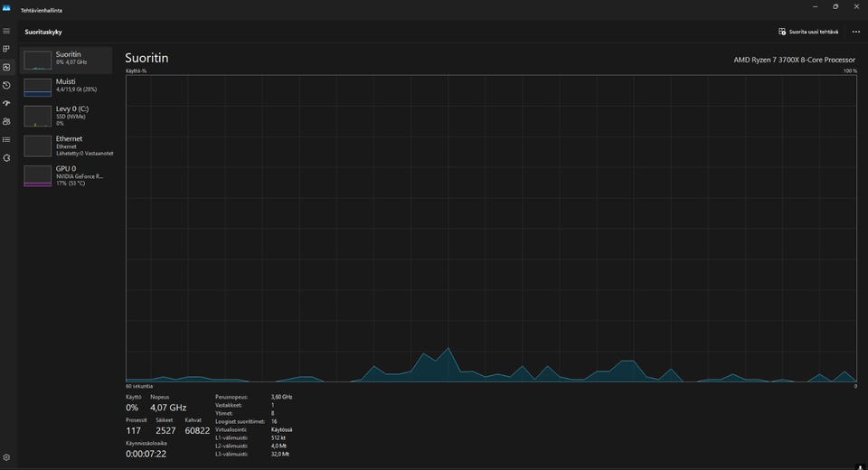Click the Ethernet mini graph thumbnail
This screenshot has height=470, width=868.
click(38, 146)
